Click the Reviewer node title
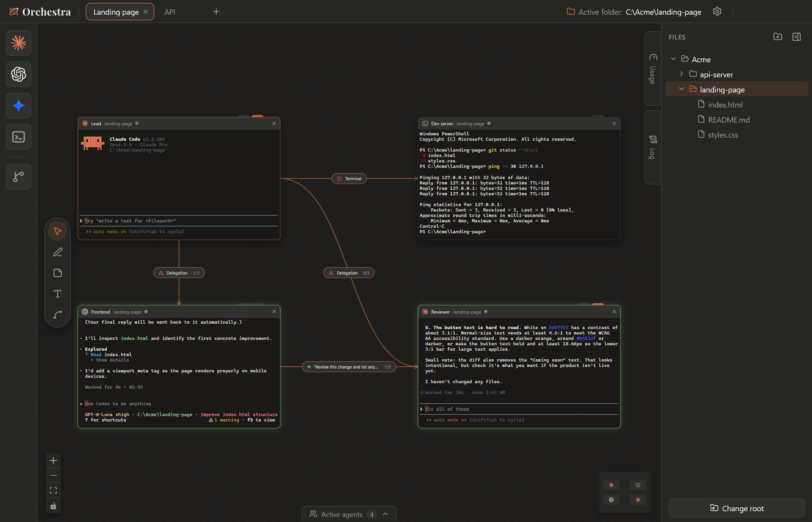The image size is (812, 522). [440, 312]
